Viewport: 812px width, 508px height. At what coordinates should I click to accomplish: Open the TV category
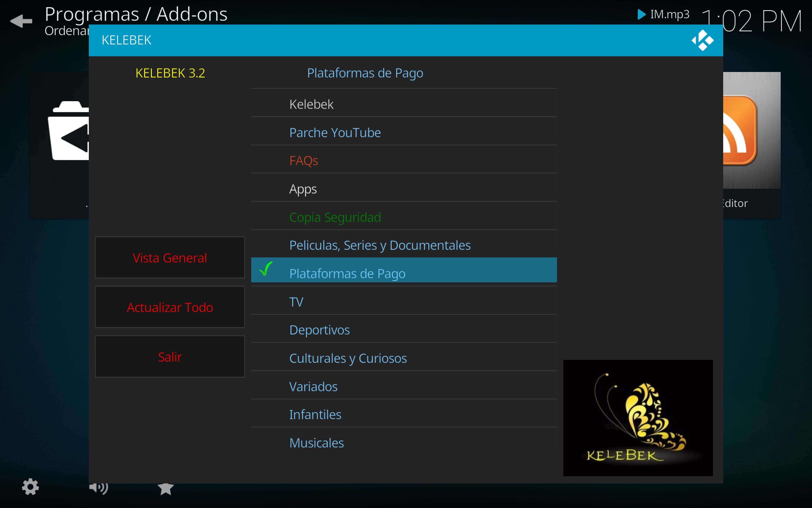[x=404, y=302]
